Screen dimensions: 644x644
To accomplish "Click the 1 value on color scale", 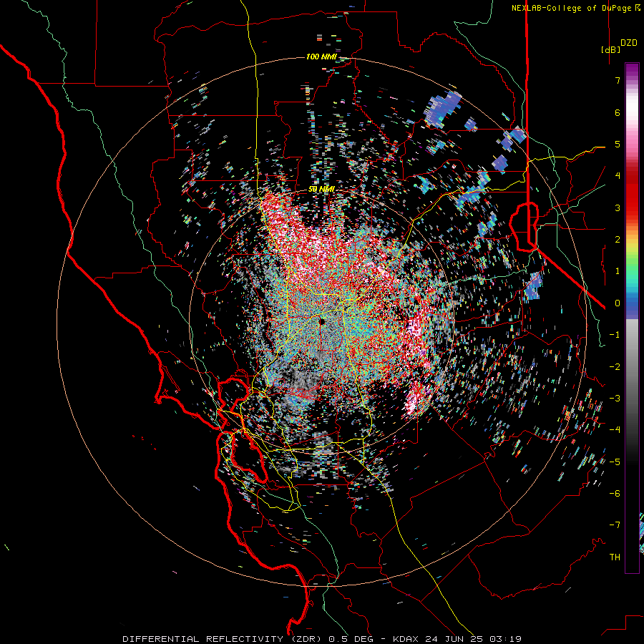I will coord(618,271).
